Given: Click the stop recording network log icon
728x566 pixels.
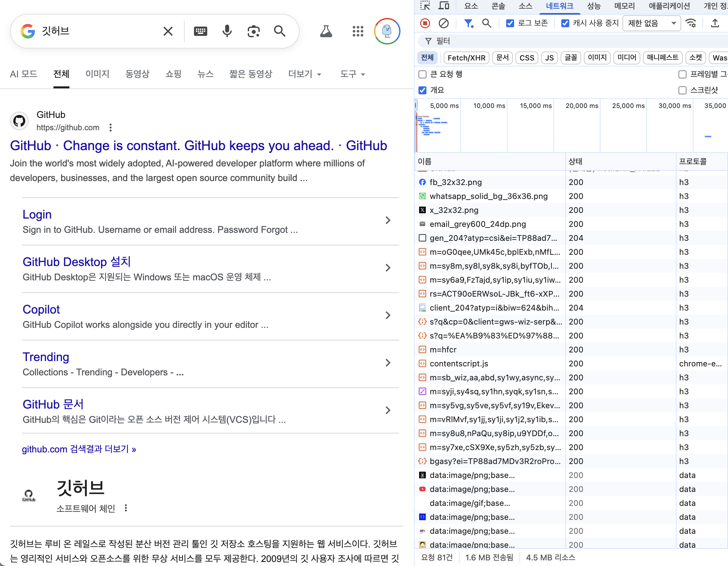Looking at the screenshot, I should [425, 23].
